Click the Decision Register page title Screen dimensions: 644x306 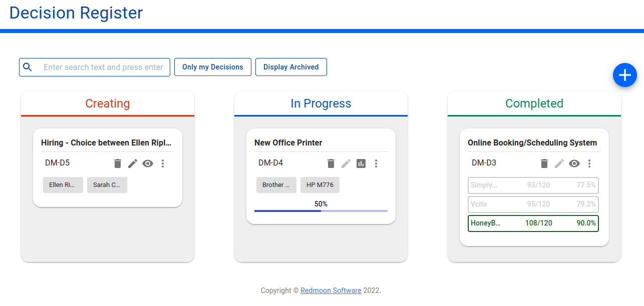coord(76,12)
